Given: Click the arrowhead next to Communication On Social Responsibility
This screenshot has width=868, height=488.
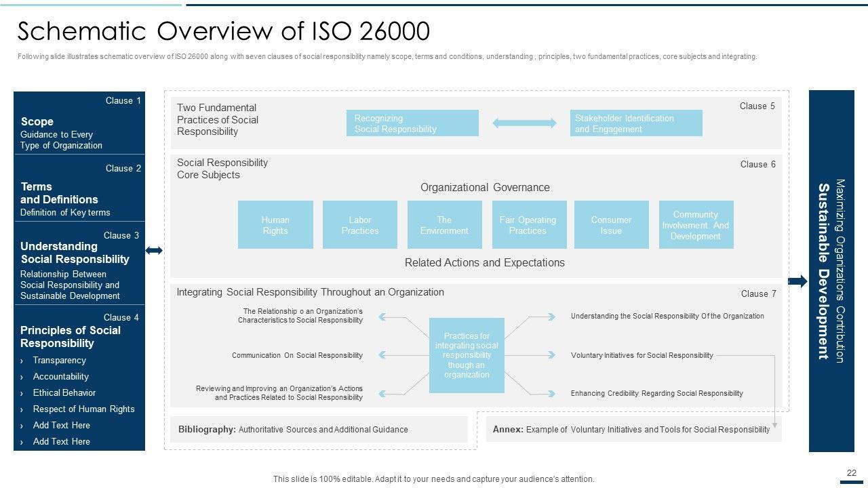Looking at the screenshot, I should [382, 355].
